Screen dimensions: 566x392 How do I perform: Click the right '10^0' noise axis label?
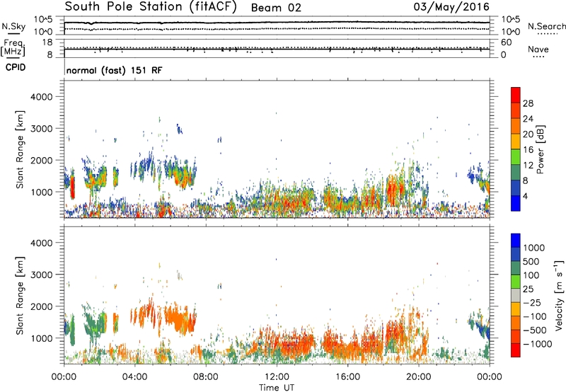pyautogui.click(x=510, y=32)
